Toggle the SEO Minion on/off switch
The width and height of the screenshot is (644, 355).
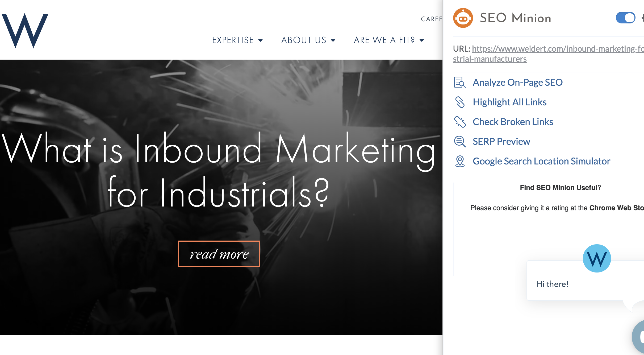coord(625,18)
